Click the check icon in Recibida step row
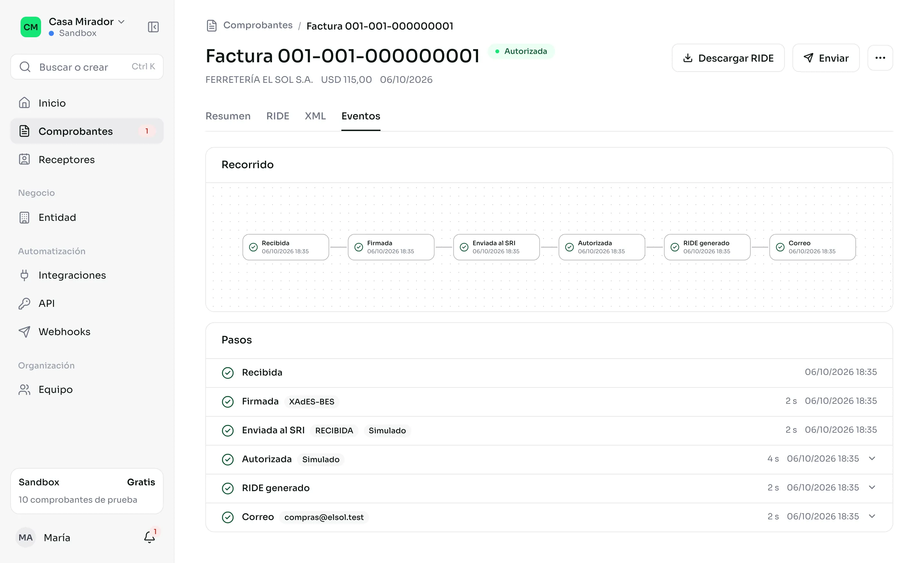The image size is (924, 563). [227, 373]
